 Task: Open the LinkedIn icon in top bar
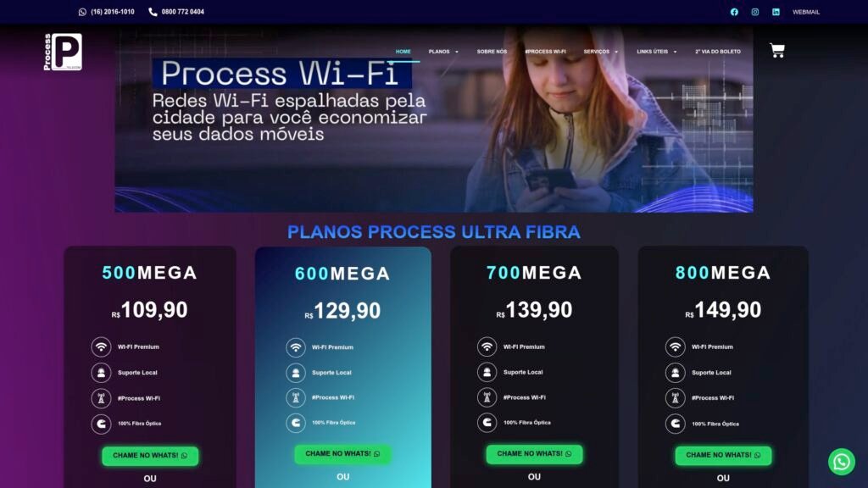(x=776, y=12)
